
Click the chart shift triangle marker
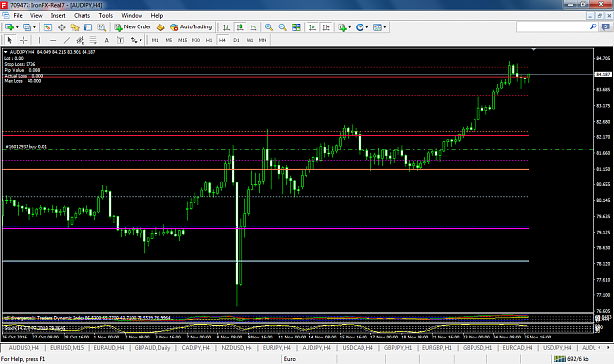pyautogui.click(x=534, y=50)
